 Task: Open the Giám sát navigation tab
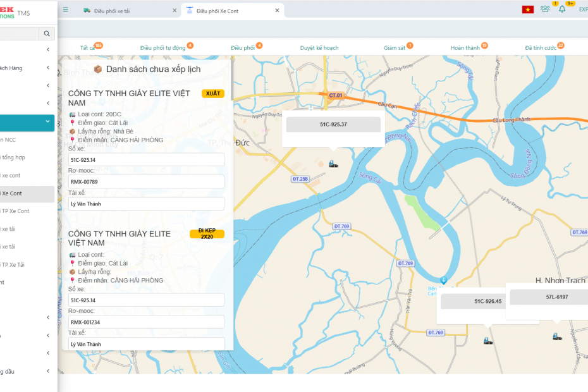[x=396, y=47]
